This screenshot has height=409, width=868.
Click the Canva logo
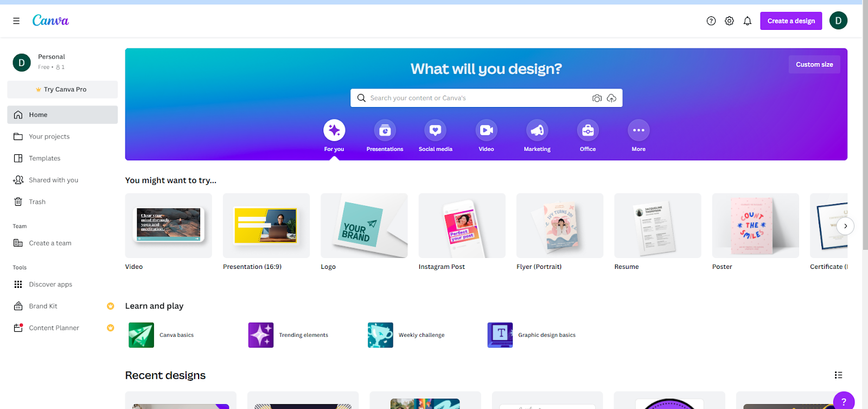50,21
